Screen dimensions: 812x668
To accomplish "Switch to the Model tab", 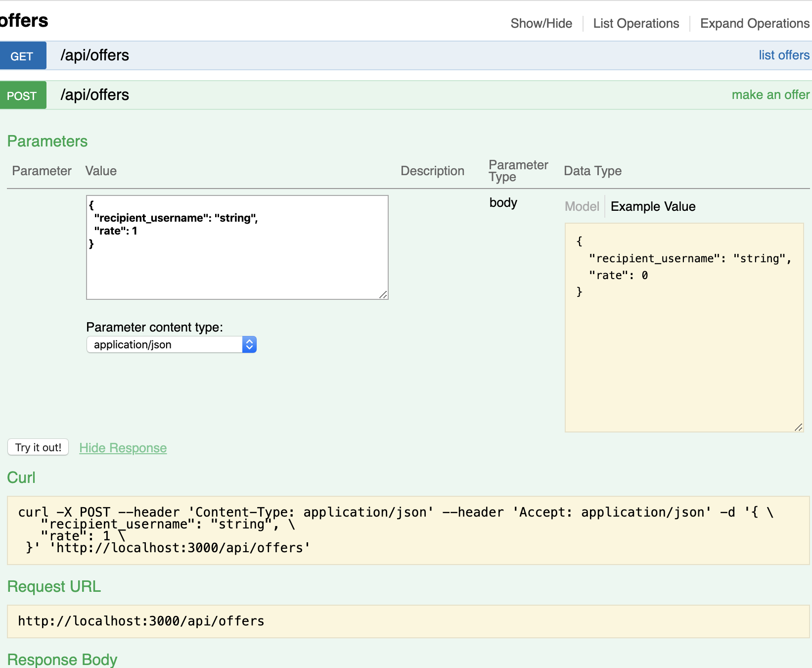I will pos(582,207).
